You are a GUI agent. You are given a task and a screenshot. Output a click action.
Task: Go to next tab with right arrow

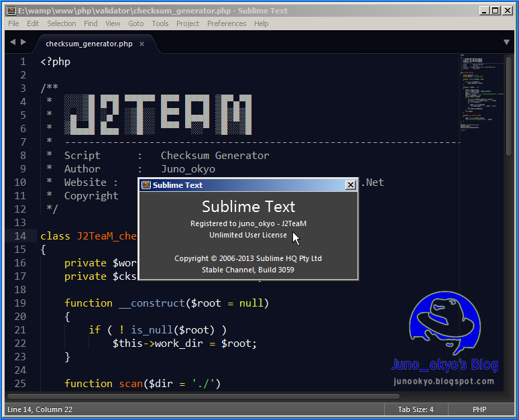coord(23,42)
